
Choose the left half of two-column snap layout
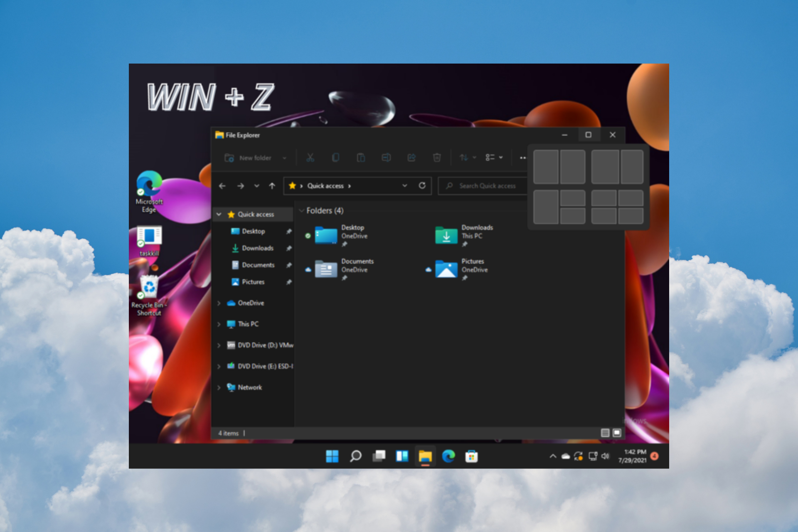(546, 167)
